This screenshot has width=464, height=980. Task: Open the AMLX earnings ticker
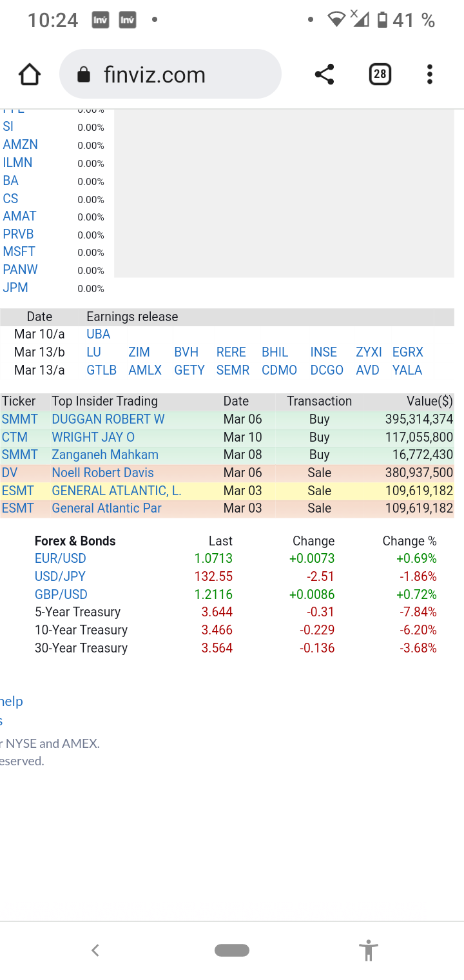click(x=145, y=371)
